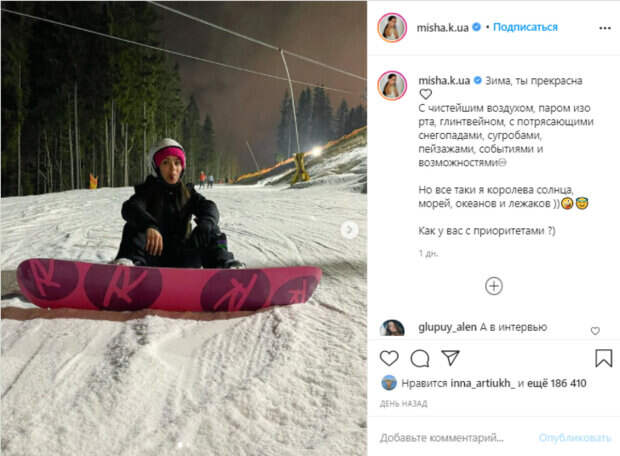The height and width of the screenshot is (456, 620).
Task: Save post using the bookmark icon
Action: tap(603, 358)
